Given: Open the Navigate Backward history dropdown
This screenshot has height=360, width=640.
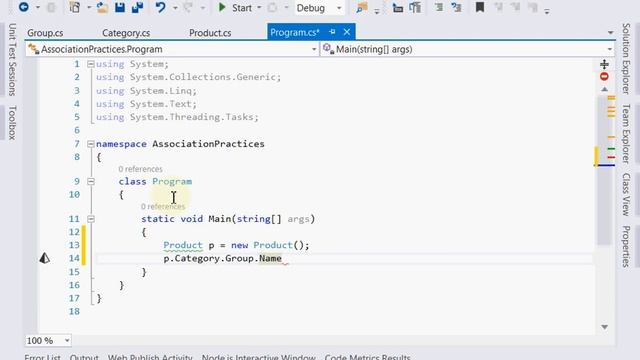Looking at the screenshot, I should [38, 7].
